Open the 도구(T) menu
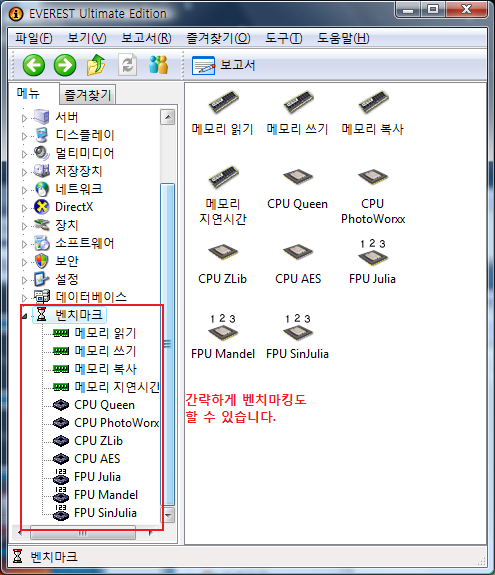The image size is (495, 575). point(283,38)
